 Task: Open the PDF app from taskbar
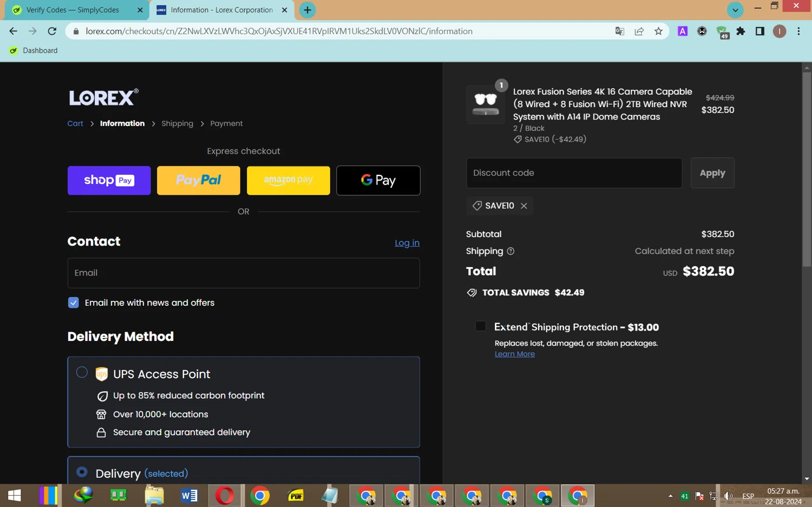(296, 496)
